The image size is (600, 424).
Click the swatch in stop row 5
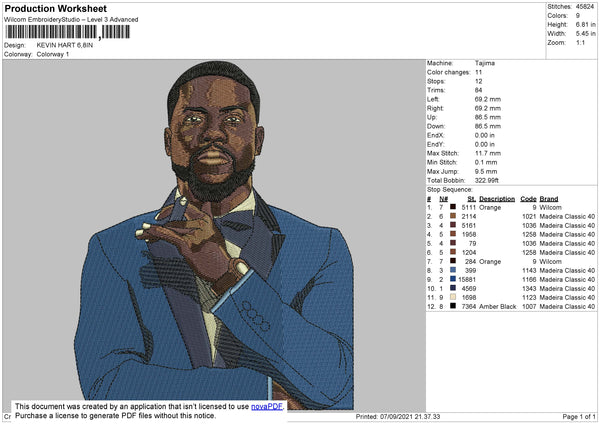coord(453,243)
